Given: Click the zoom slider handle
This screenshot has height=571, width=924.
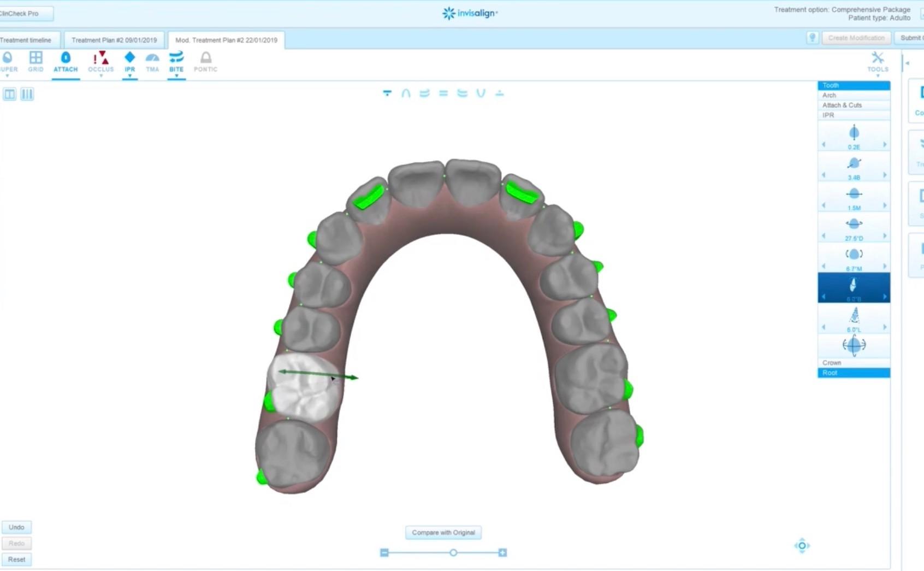Looking at the screenshot, I should coord(453,553).
